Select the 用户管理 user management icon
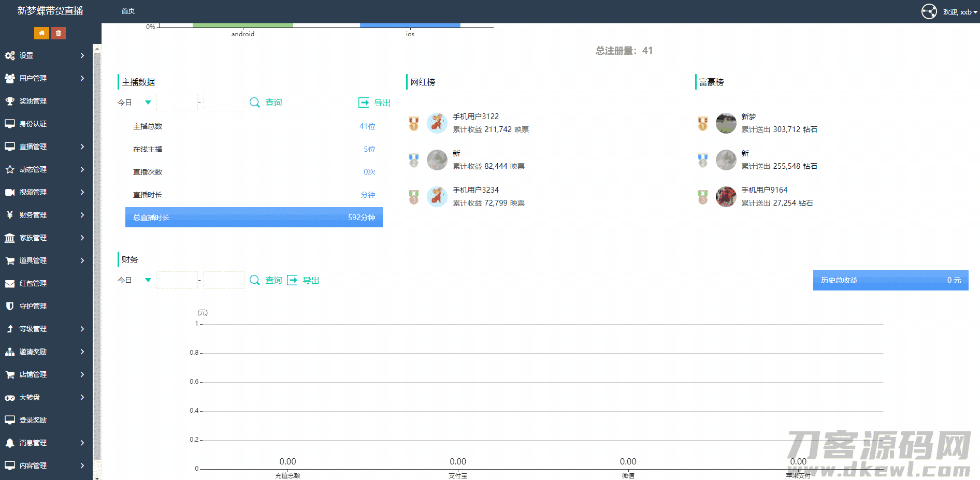Screen dimensions: 980x480 [x=10, y=78]
